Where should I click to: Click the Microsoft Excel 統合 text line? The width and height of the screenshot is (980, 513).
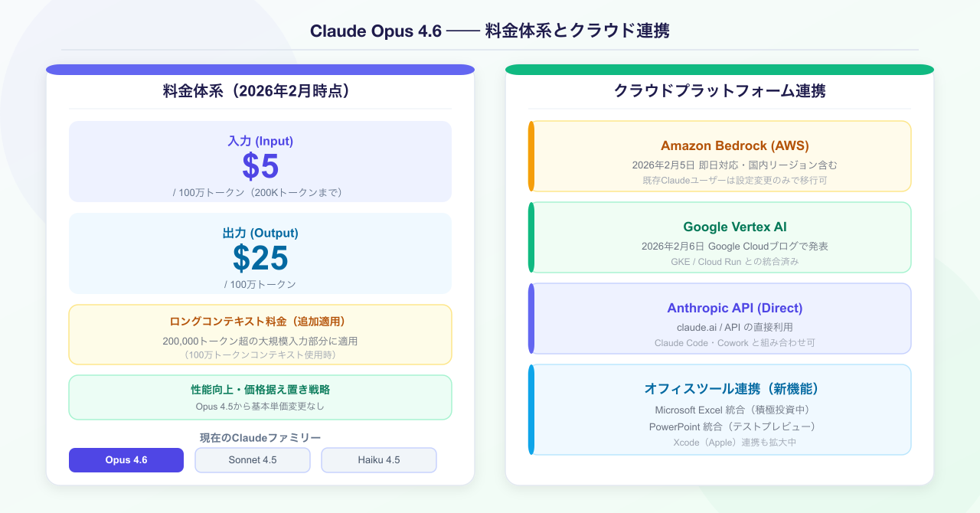coord(734,410)
